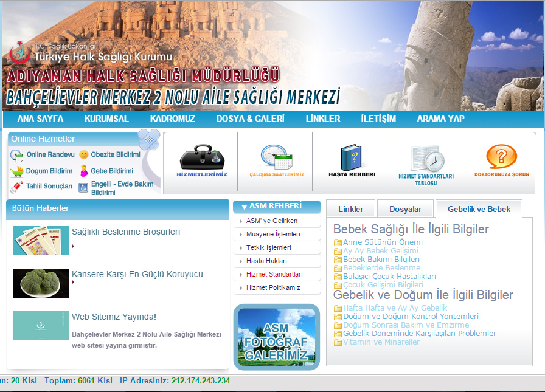Click the Web Sitemiz Yayında news thumbnail

(41, 326)
